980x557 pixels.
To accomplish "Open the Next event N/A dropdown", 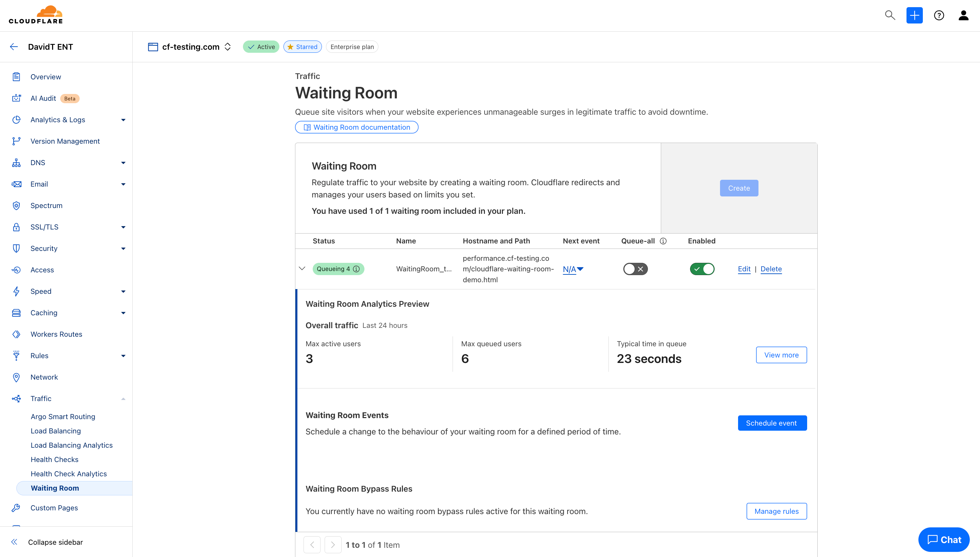I will pyautogui.click(x=573, y=269).
